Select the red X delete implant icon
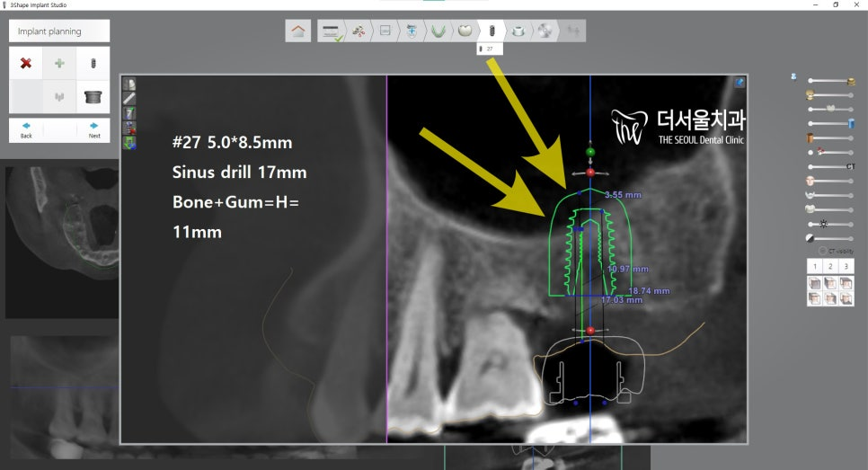Image resolution: width=868 pixels, height=470 pixels. click(26, 64)
